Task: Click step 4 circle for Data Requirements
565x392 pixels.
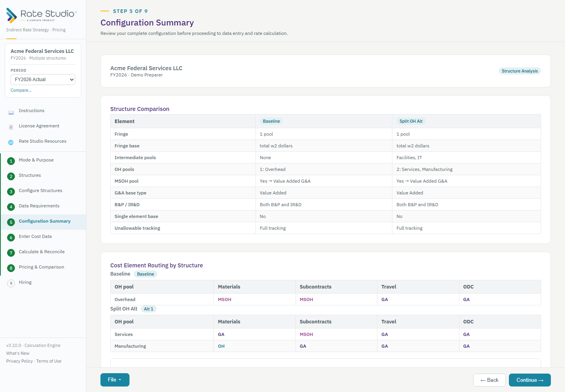Action: point(11,207)
